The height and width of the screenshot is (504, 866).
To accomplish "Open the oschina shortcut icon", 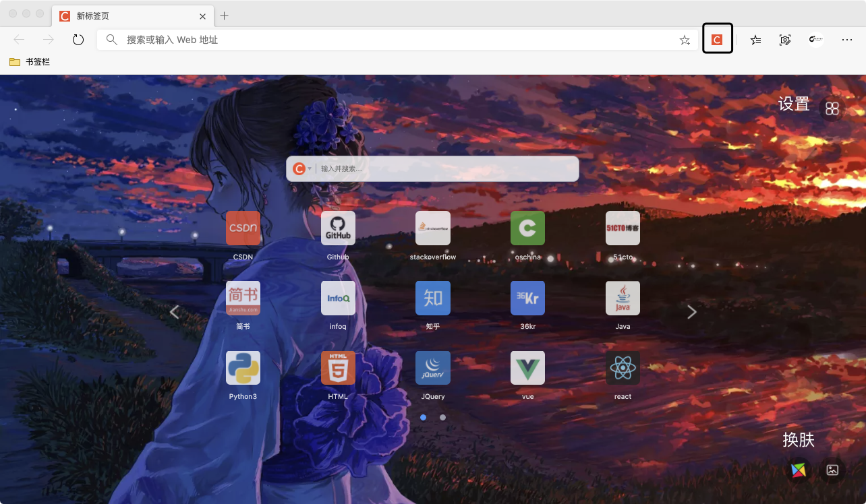I will [527, 228].
